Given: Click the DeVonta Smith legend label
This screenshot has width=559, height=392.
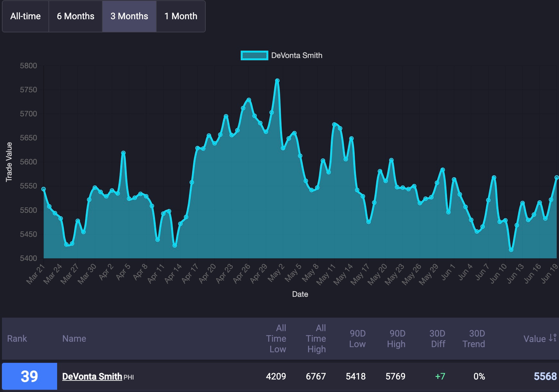Looking at the screenshot, I should tap(297, 55).
